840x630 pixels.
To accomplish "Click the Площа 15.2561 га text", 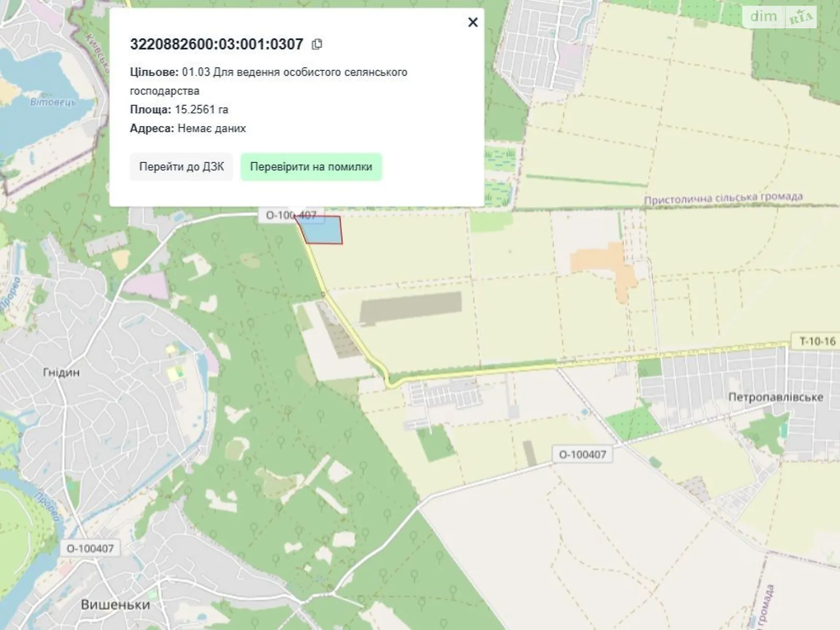I will (179, 110).
